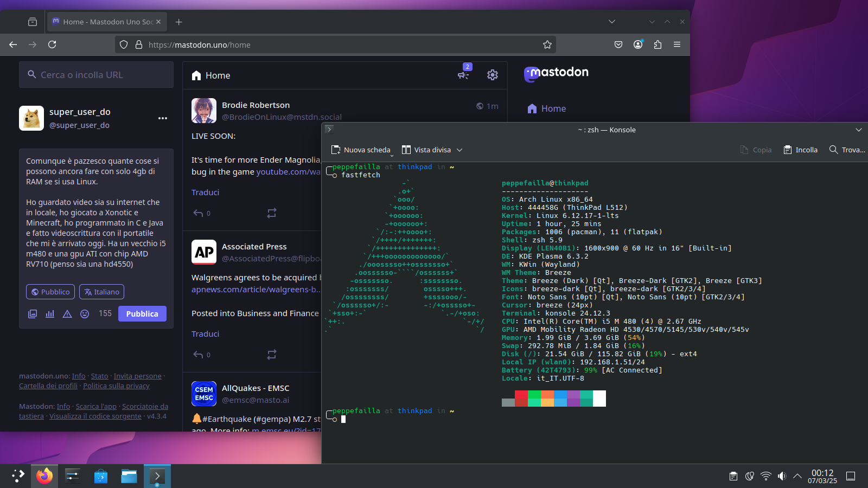Publish the post with Pubblica button
868x488 pixels.
tap(142, 314)
